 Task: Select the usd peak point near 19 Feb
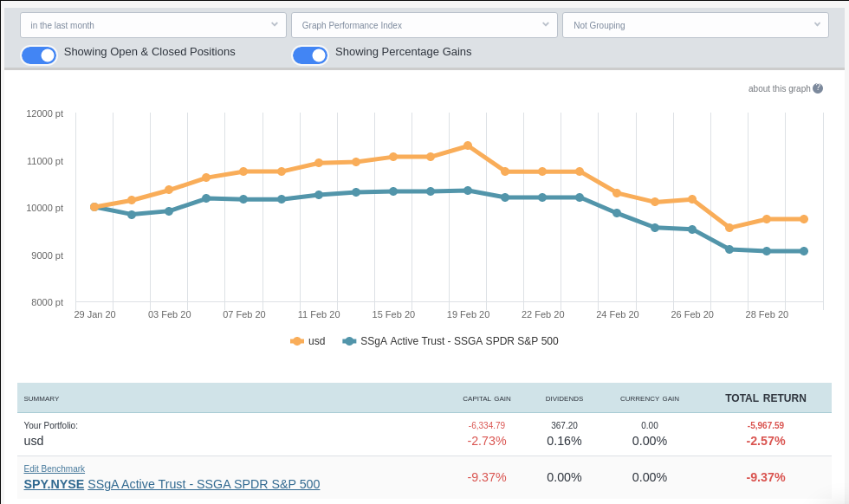click(x=468, y=145)
